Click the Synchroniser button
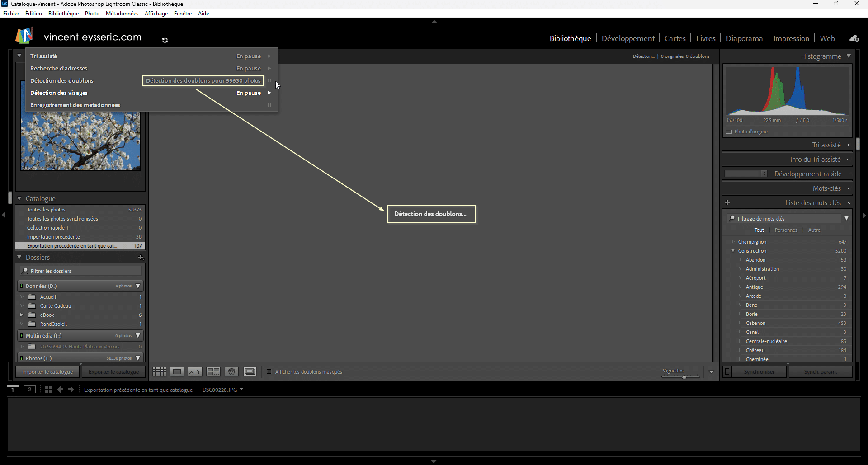This screenshot has width=868, height=465. [759, 372]
